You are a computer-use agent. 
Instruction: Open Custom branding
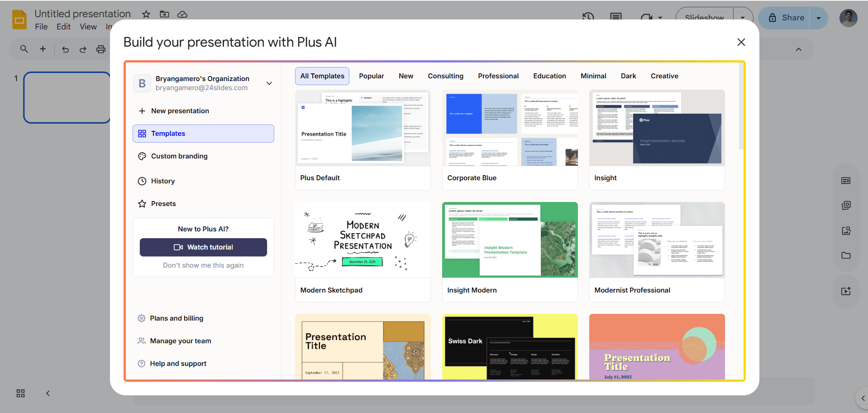tap(203, 156)
